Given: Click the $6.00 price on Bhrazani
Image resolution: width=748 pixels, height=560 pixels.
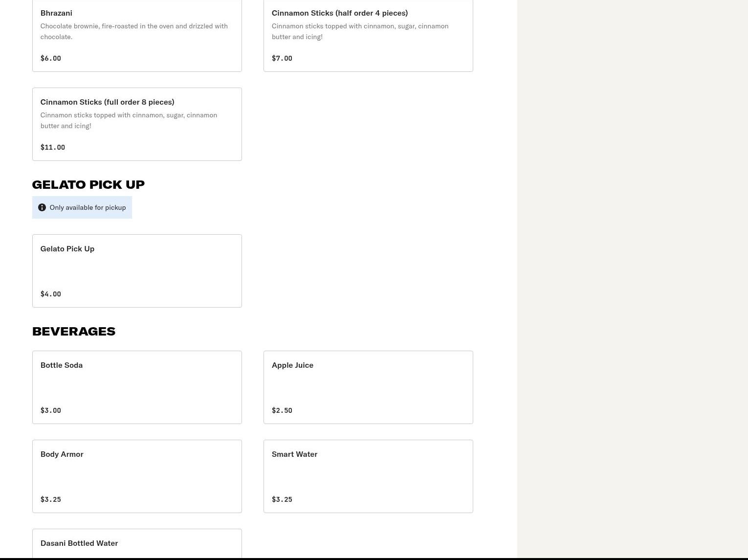Looking at the screenshot, I should coord(51,58).
